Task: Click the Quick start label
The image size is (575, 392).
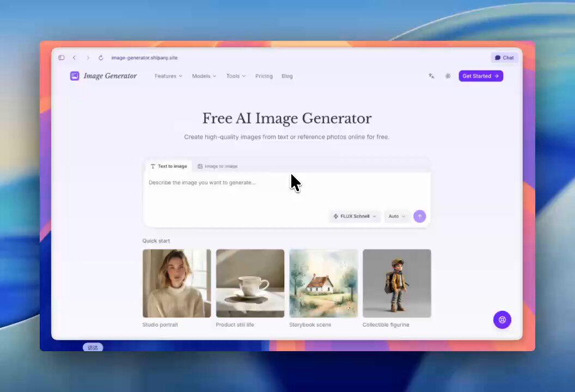Action: tap(156, 241)
